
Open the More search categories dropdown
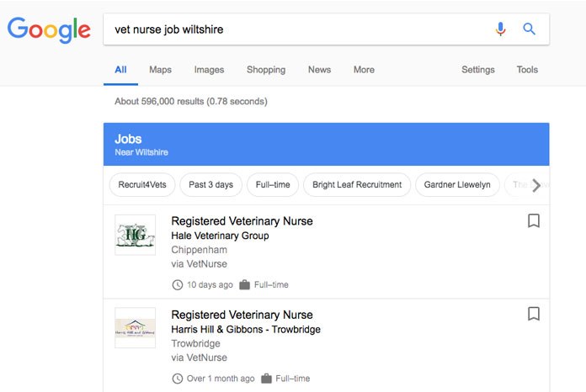point(364,70)
